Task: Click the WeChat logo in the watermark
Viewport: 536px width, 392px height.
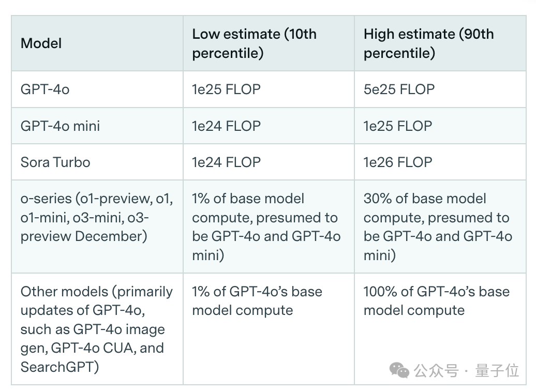Action: point(399,370)
